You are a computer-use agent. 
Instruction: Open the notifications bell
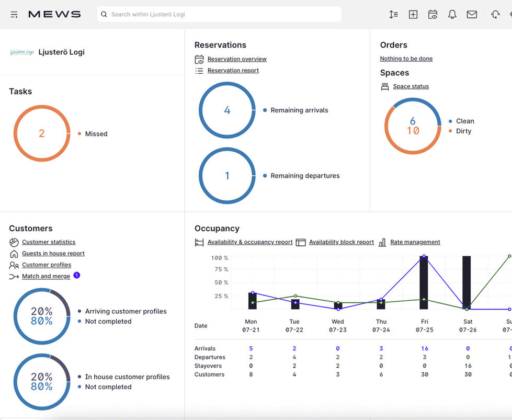(452, 14)
